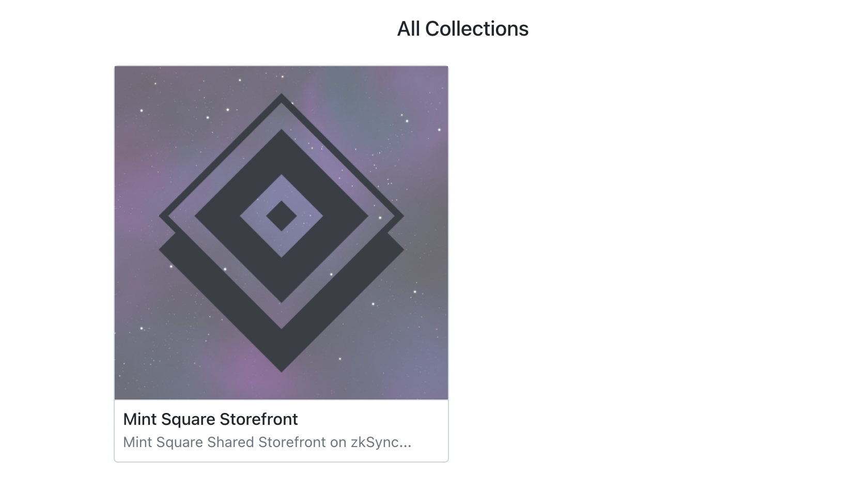Click the Mint Square Storefront title
The height and width of the screenshot is (491, 868).
point(210,419)
